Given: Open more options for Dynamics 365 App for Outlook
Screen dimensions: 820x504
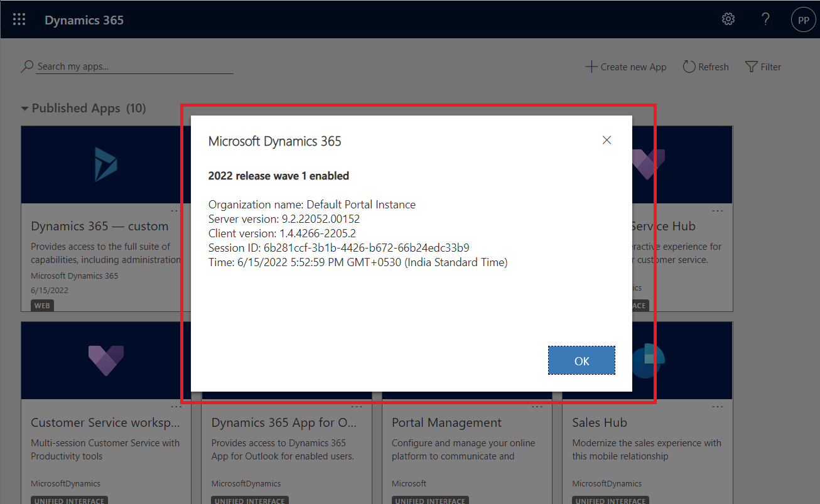Looking at the screenshot, I should click(356, 407).
